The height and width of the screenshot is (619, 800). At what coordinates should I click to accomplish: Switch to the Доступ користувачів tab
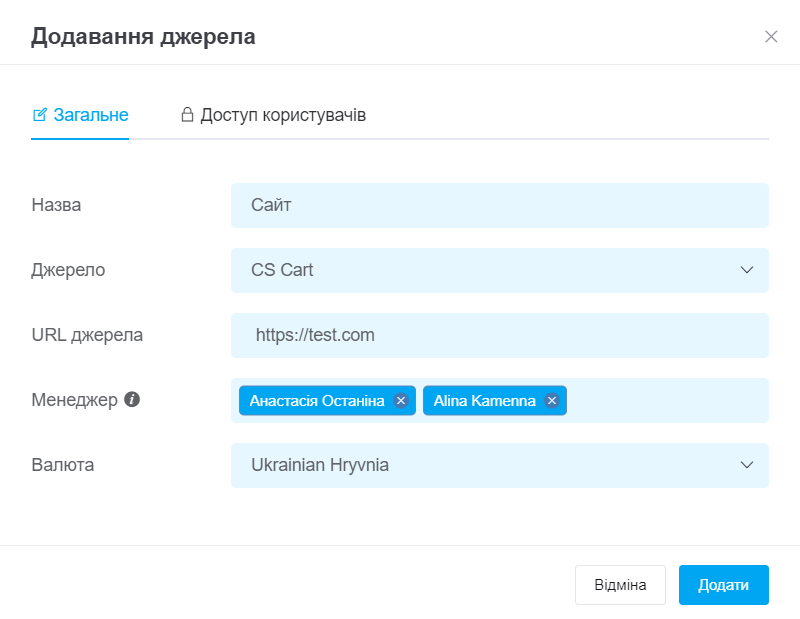coord(273,115)
